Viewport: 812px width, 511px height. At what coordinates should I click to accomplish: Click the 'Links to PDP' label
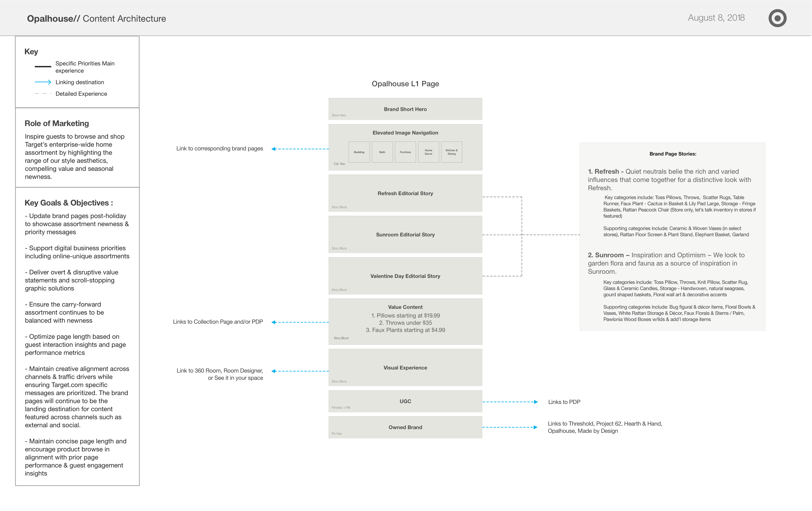tap(564, 402)
